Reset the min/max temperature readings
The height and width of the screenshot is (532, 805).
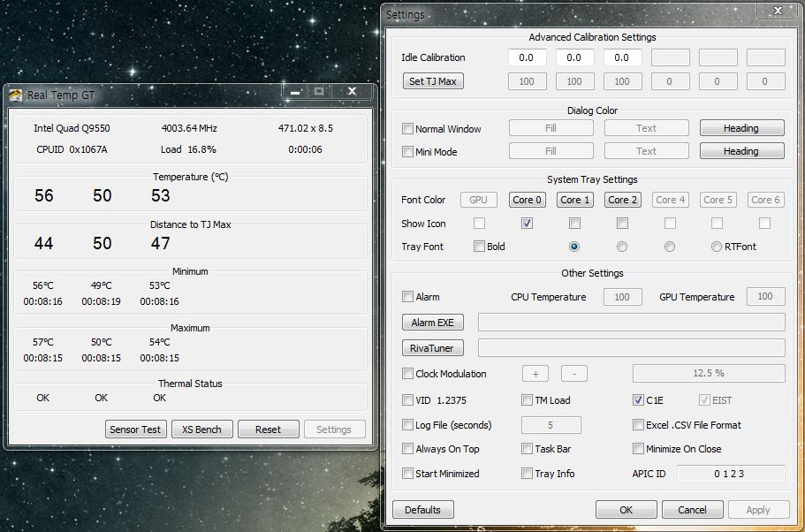pos(268,429)
